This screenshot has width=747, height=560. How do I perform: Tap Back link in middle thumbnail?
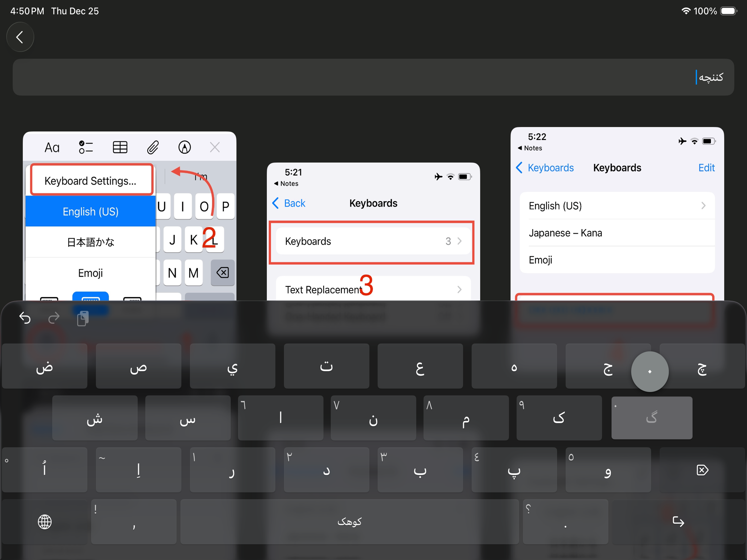[289, 203]
